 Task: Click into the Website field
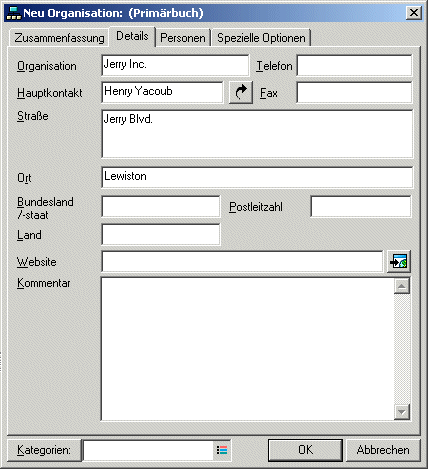tap(243, 262)
